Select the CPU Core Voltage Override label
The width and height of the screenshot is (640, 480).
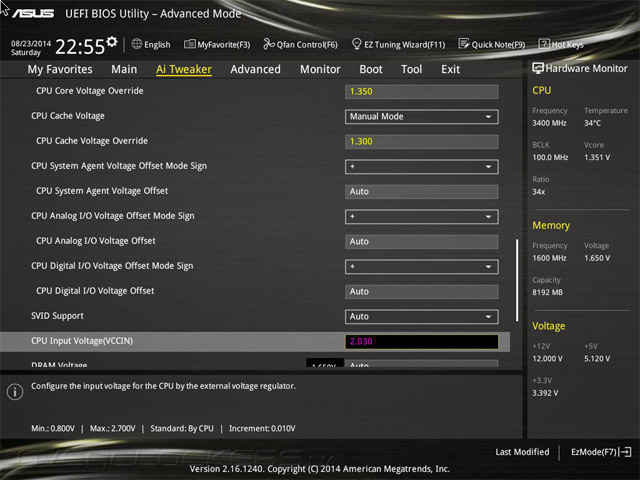[90, 91]
